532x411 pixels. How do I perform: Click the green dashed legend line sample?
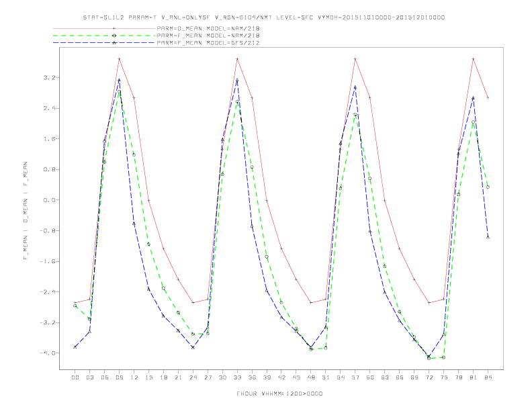(x=104, y=36)
